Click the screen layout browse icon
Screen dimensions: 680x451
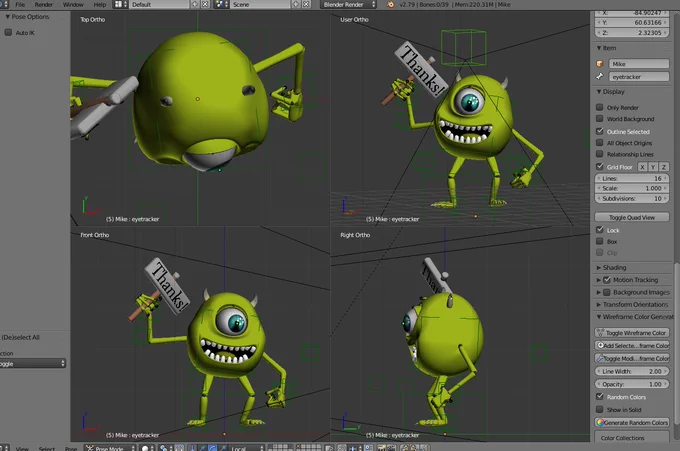coord(121,4)
